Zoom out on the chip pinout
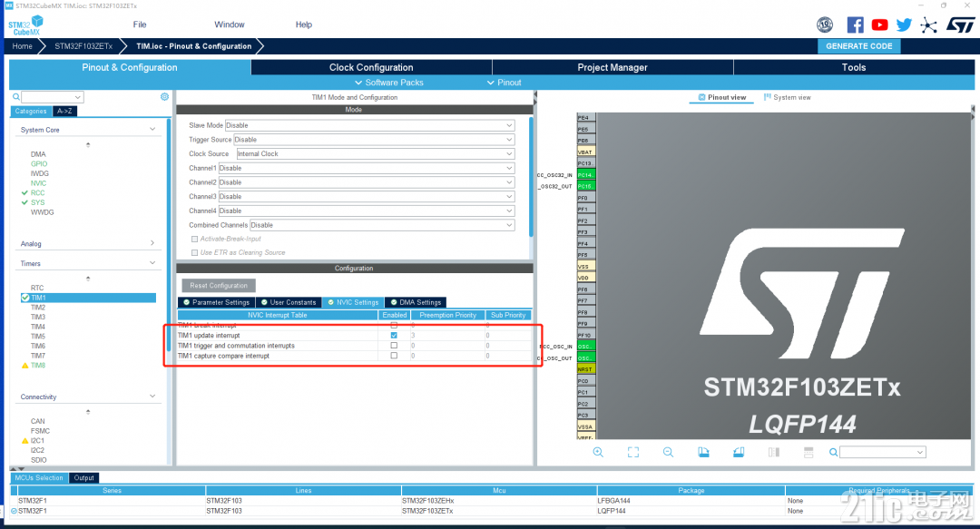This screenshot has height=529, width=980. click(x=668, y=452)
